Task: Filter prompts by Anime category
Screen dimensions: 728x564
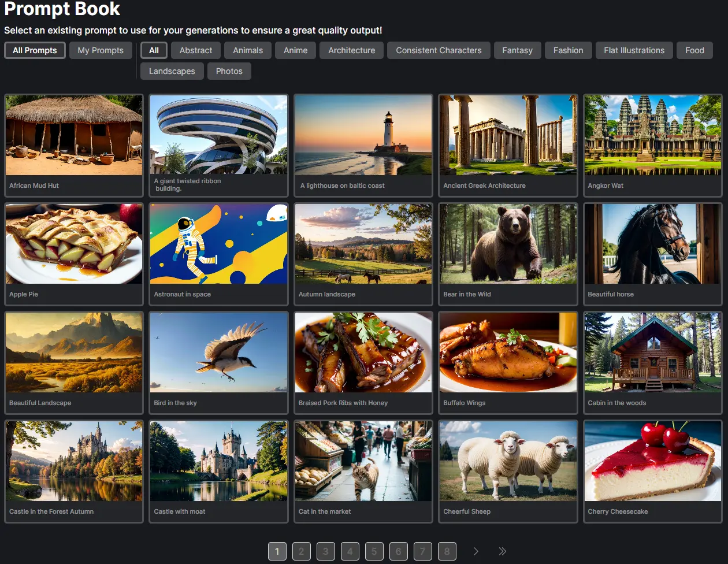Action: 295,50
